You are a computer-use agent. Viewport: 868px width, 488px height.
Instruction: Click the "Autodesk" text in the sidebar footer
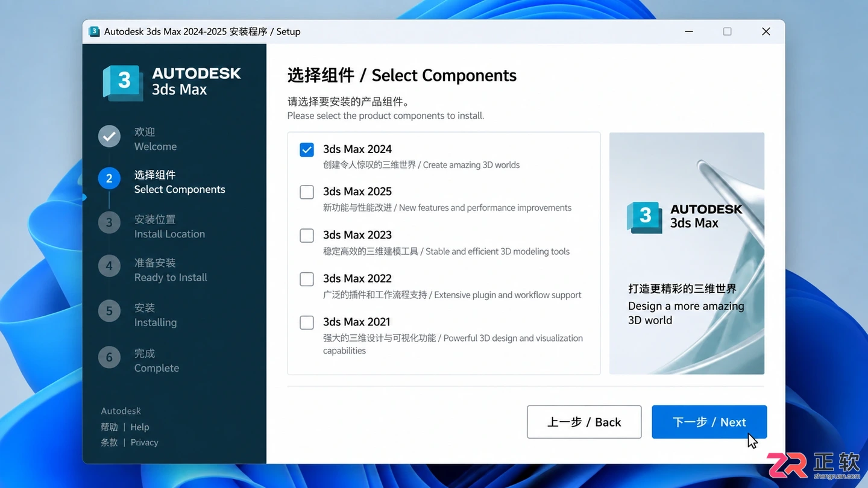[x=121, y=411]
